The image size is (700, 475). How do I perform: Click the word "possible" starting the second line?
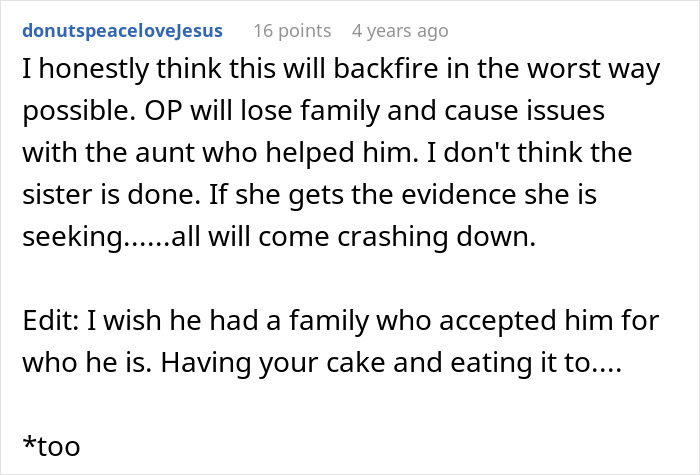pyautogui.click(x=62, y=110)
